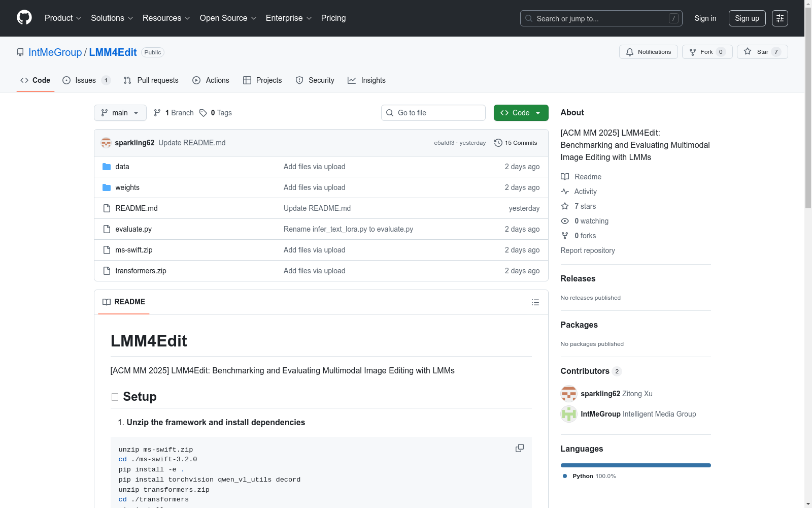Click the fork icon beside 0 forks
The image size is (812, 508).
[565, 236]
